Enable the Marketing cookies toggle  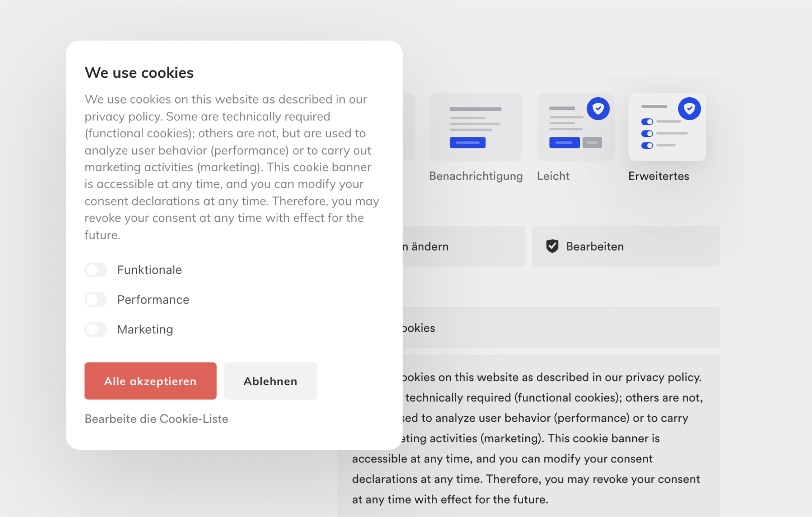coord(96,329)
